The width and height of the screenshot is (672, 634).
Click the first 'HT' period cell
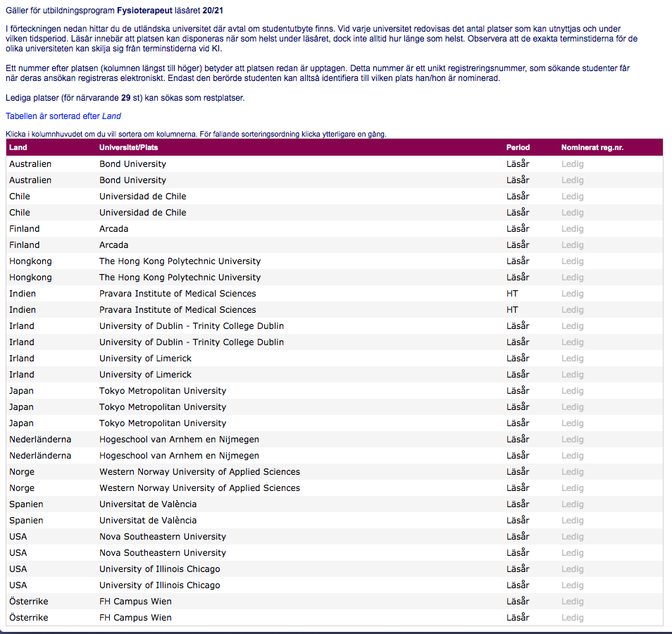point(512,294)
